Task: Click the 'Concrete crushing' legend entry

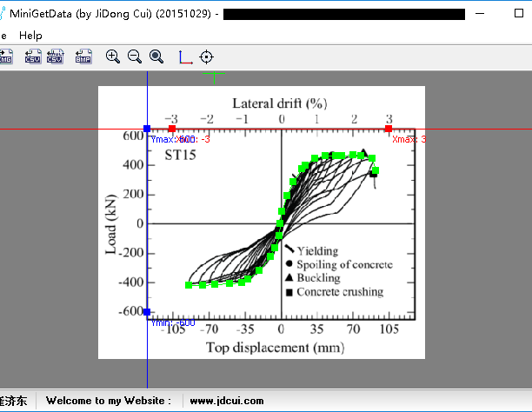Action: click(x=339, y=292)
